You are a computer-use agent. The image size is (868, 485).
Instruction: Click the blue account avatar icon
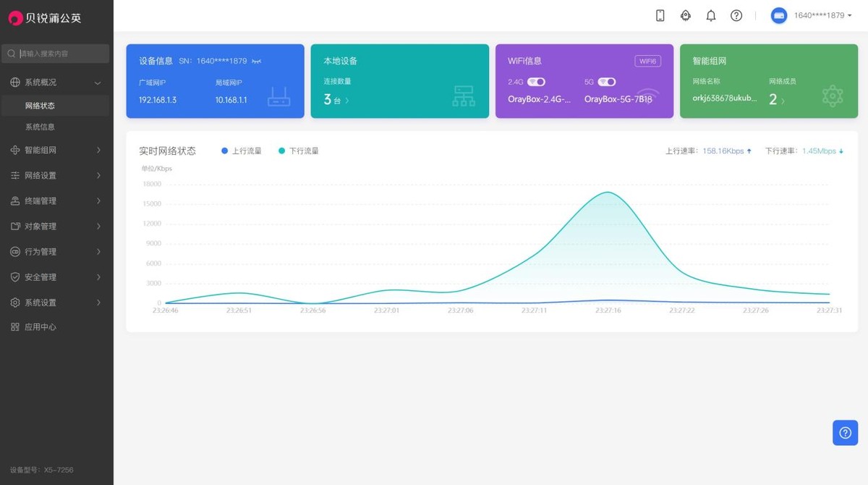(779, 15)
